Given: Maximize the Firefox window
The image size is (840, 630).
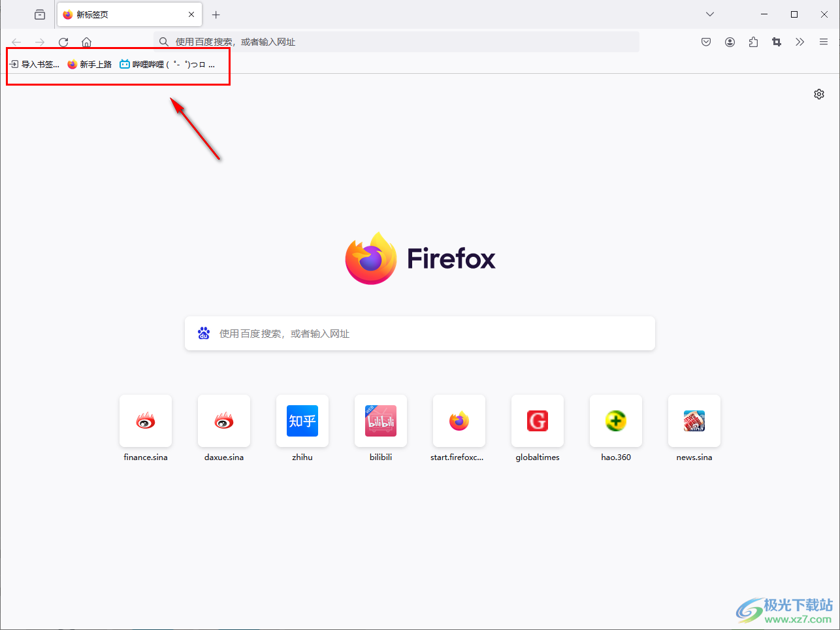Looking at the screenshot, I should coord(794,14).
